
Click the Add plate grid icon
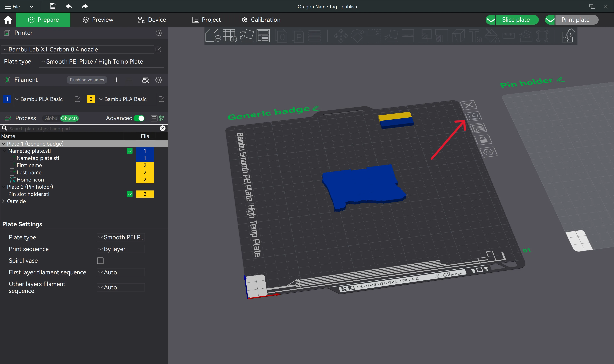[x=230, y=36]
